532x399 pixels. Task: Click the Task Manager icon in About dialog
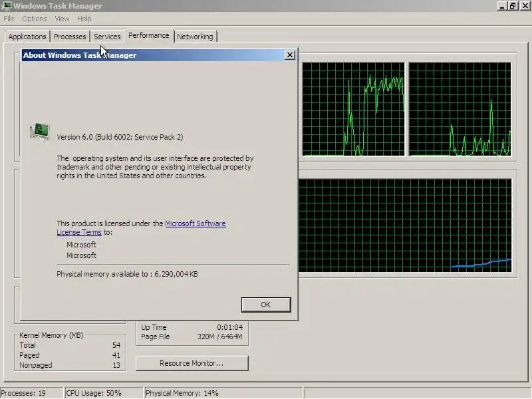tap(40, 132)
